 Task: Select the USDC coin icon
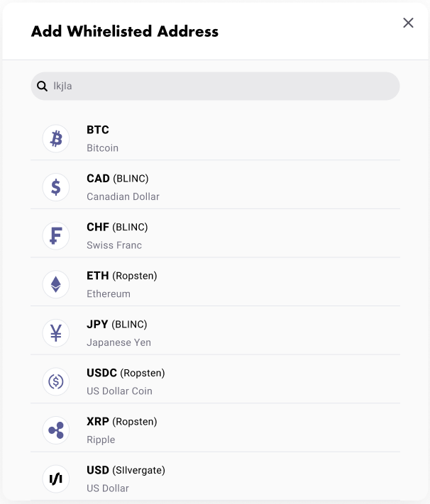point(56,381)
